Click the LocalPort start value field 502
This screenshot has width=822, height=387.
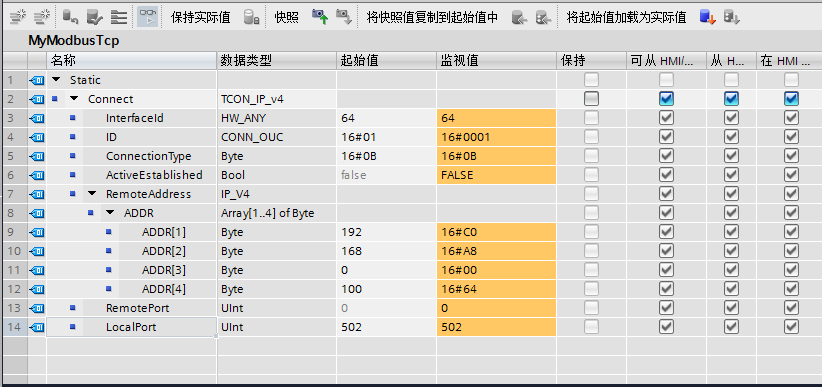[386, 327]
